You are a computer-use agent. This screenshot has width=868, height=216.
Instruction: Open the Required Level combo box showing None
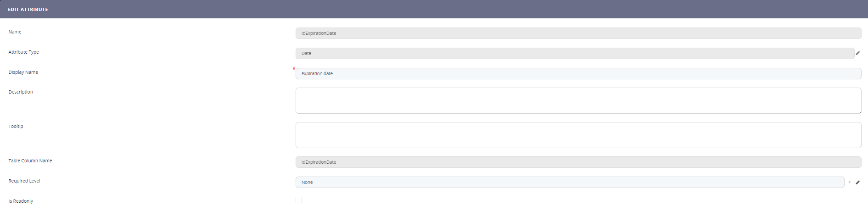click(x=569, y=183)
